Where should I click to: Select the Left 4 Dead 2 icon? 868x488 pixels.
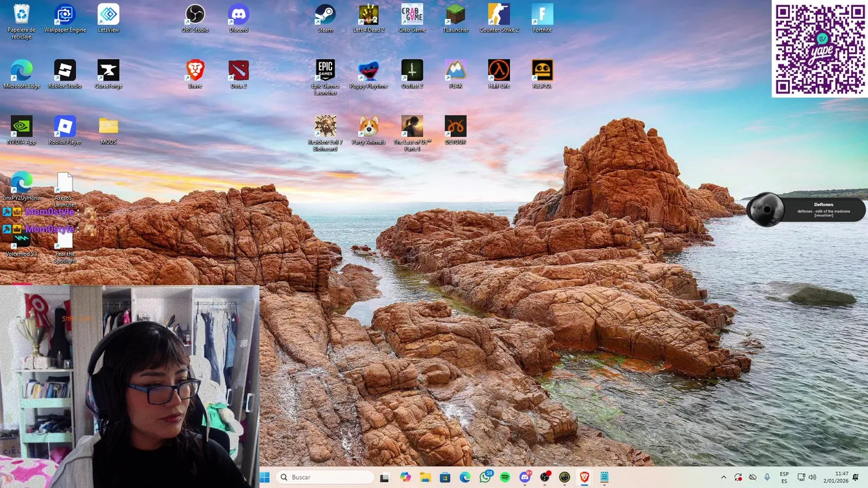pos(369,18)
